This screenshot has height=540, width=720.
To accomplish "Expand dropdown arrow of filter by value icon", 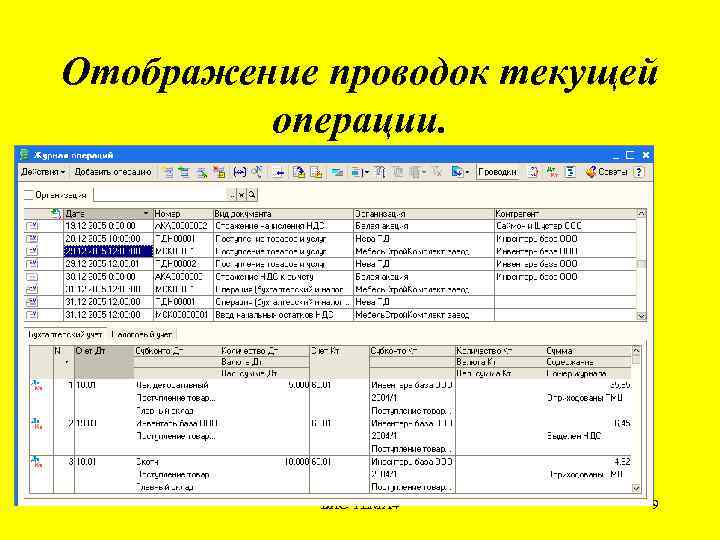I will click(x=366, y=173).
